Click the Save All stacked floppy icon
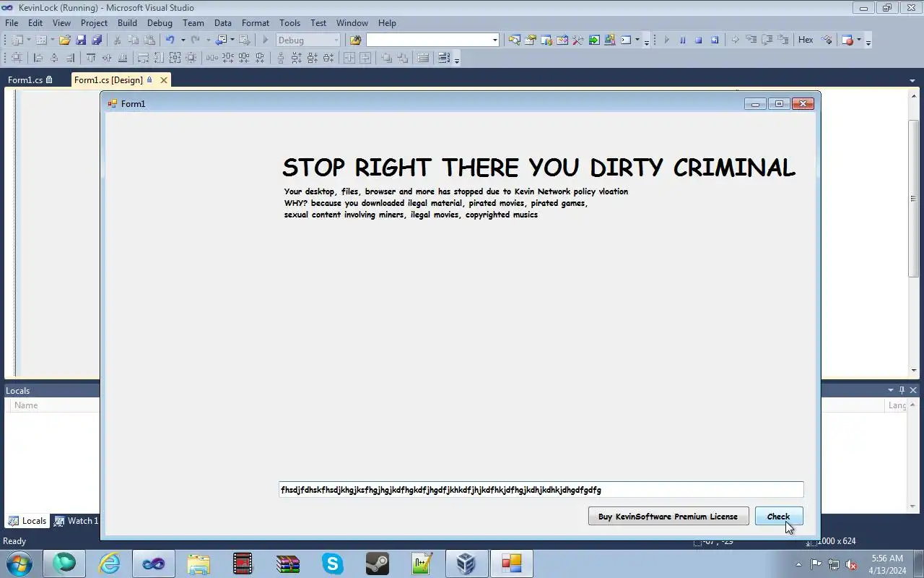The image size is (924, 578). 97,40
